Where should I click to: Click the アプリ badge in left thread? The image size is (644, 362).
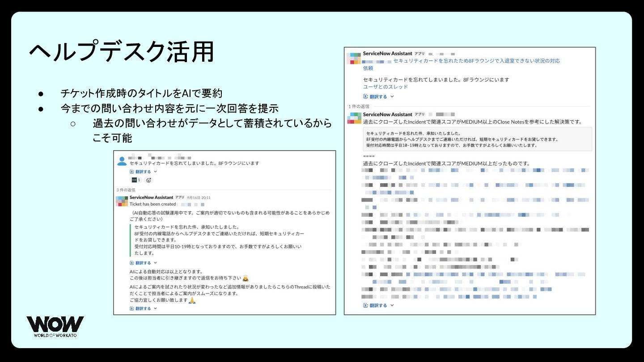click(x=180, y=198)
